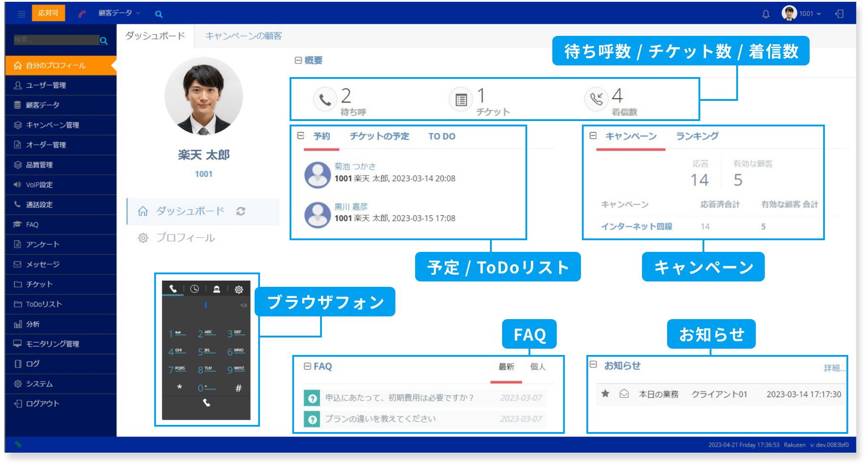Open the contacts tab on the browser phone
868x467 pixels.
click(x=217, y=289)
